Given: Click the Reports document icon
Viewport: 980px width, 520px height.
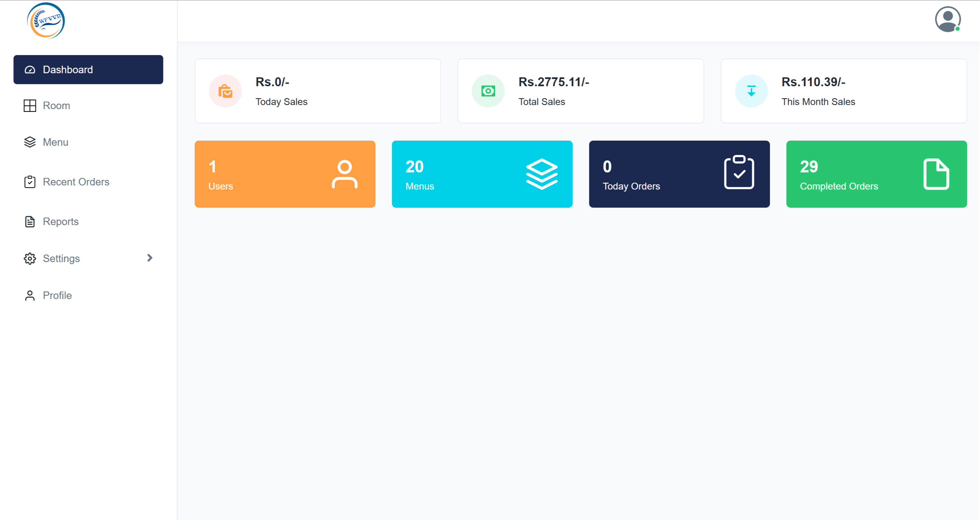Looking at the screenshot, I should pyautogui.click(x=30, y=221).
